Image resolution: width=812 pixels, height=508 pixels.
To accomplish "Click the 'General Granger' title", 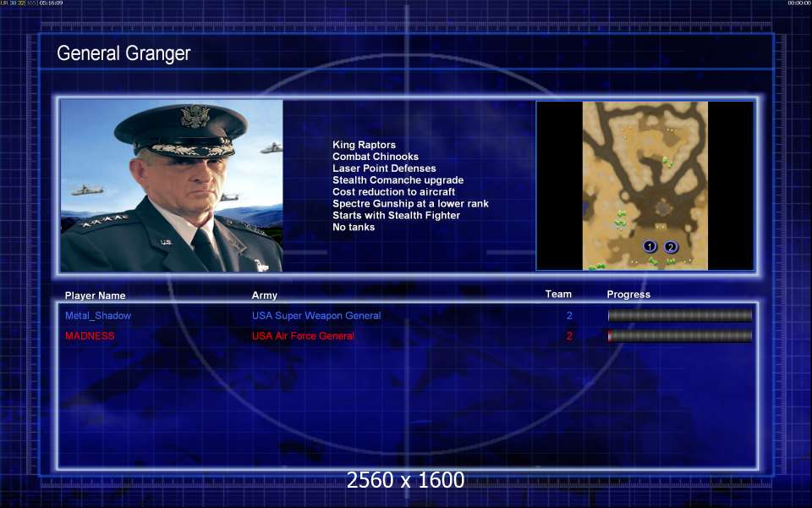I will pos(123,52).
